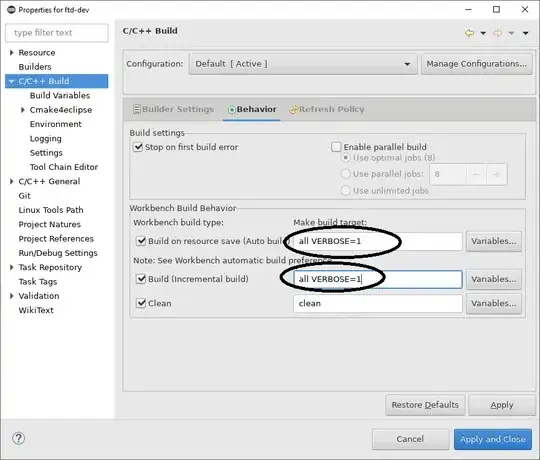Expand the Cmake4eclipse tree node
Screen dimensions: 540x460
tap(23, 110)
